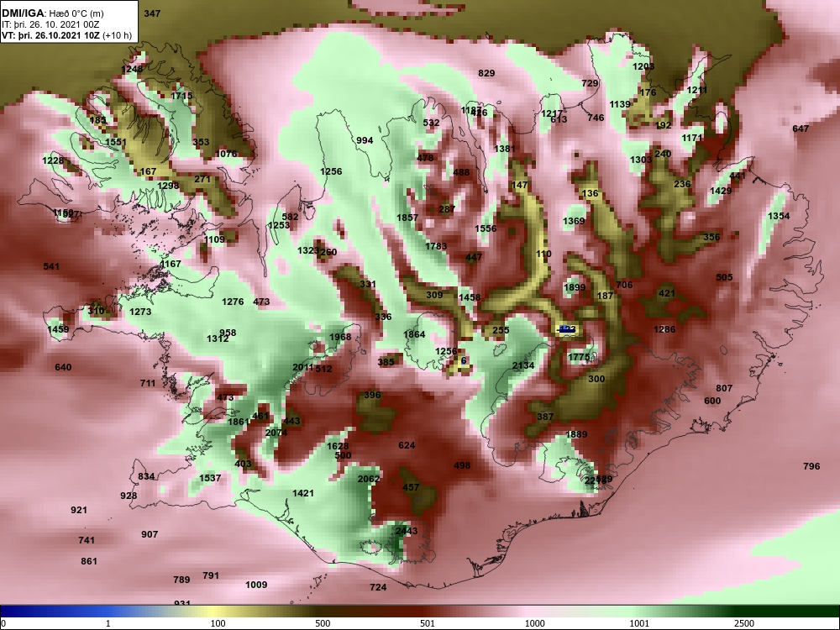The image size is (840, 630).
Task: Click the map value 1421
Action: click(303, 493)
